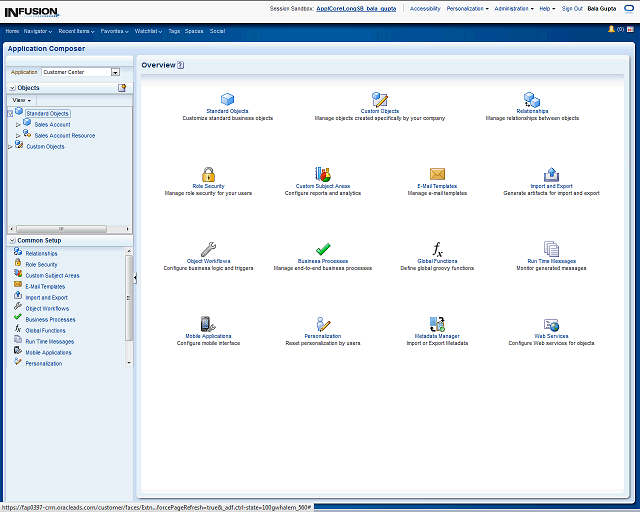Open E-Mail Templates envelope icon
The width and height of the screenshot is (640, 512).
tap(437, 174)
